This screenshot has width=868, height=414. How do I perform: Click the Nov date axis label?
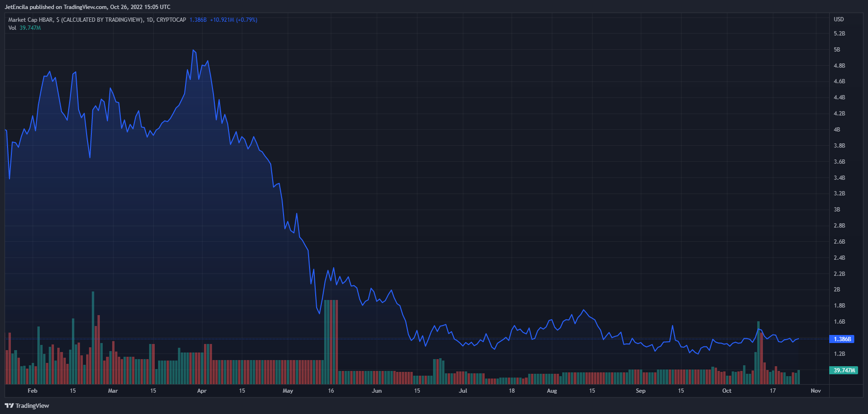(x=815, y=391)
